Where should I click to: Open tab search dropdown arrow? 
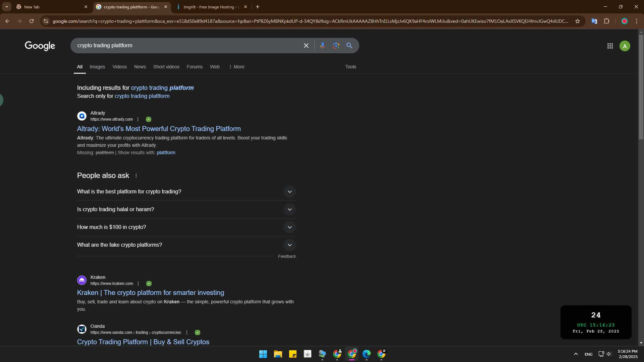6,7
